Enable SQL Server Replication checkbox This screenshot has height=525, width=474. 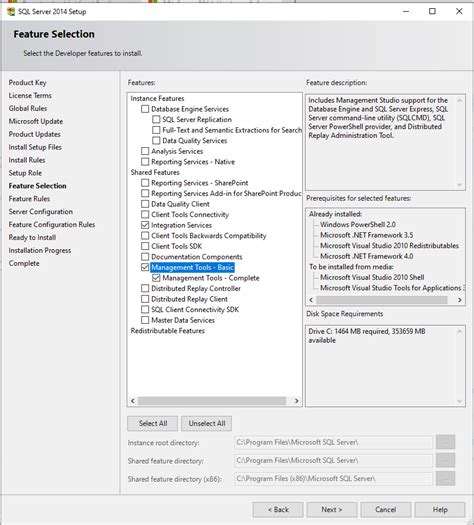coord(156,120)
